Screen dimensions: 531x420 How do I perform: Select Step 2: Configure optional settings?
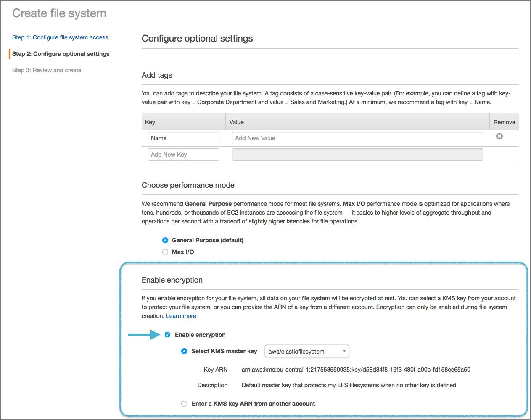(x=61, y=54)
